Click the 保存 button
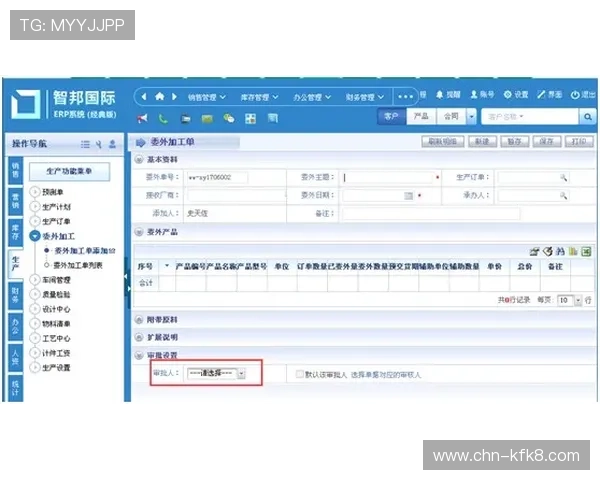This screenshot has height=480, width=600. coord(546,142)
